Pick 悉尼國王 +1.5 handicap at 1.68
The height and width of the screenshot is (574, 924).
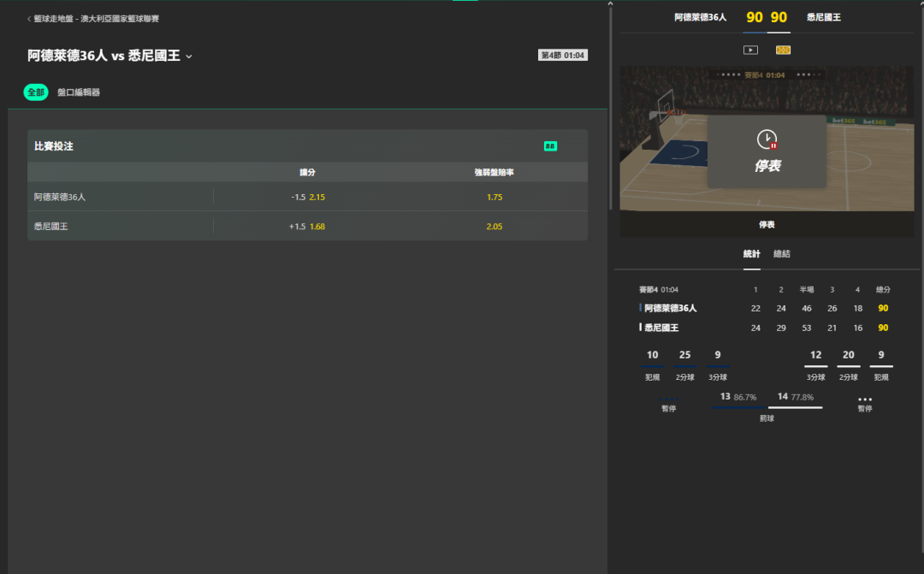point(308,227)
